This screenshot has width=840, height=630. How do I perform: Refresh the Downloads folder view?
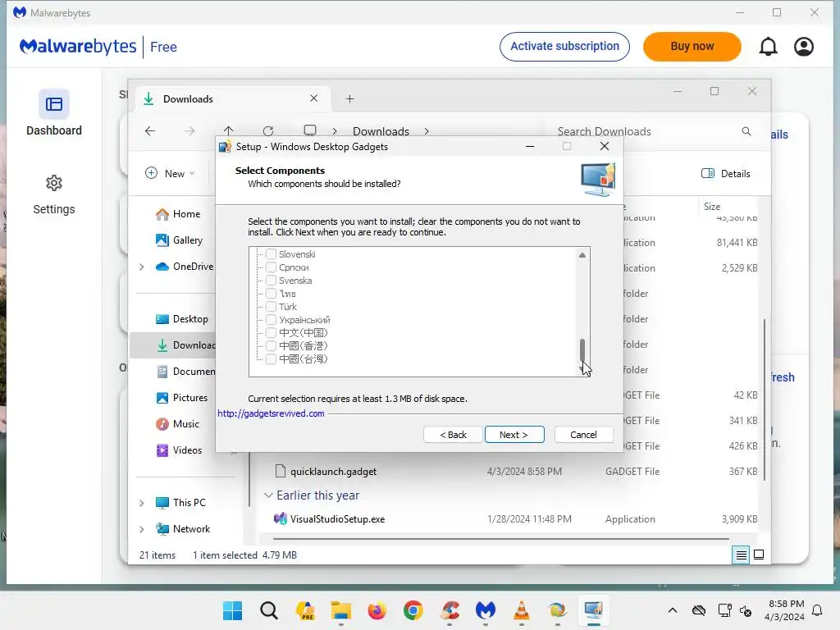coord(268,130)
